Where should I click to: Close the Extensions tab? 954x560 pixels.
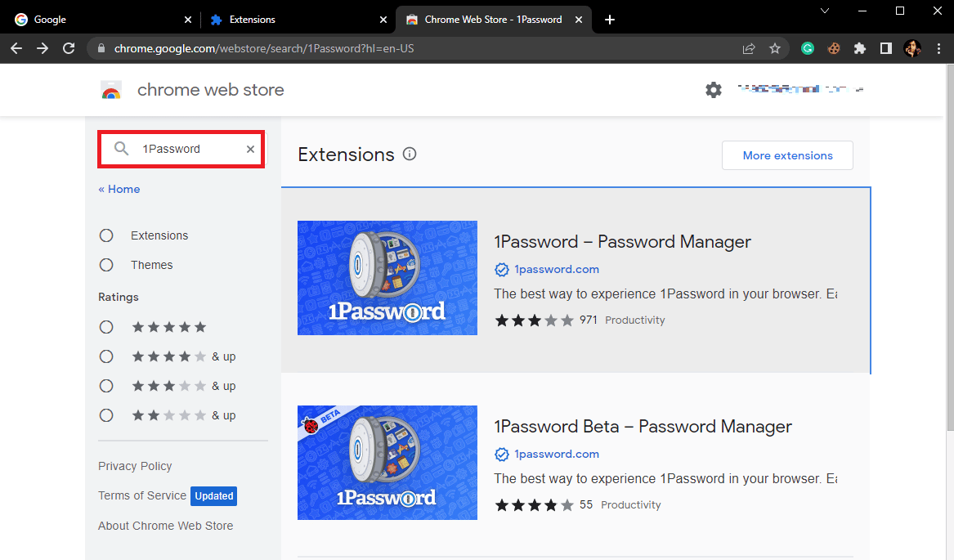tap(383, 20)
